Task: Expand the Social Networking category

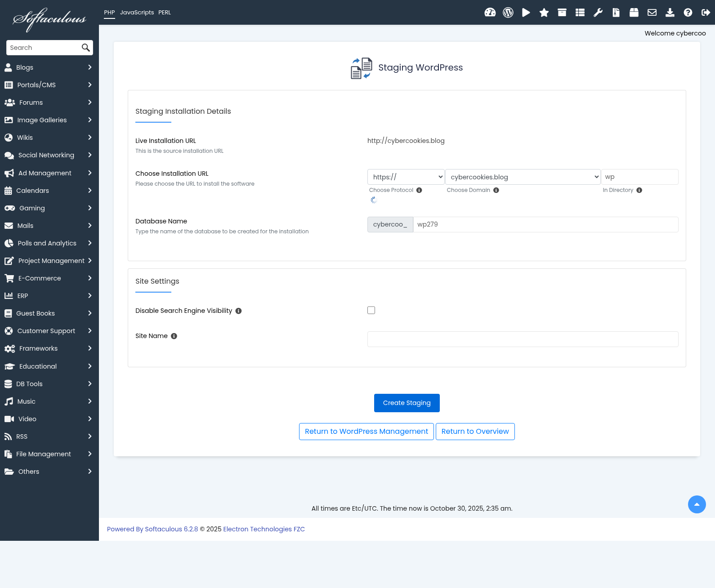Action: point(49,155)
